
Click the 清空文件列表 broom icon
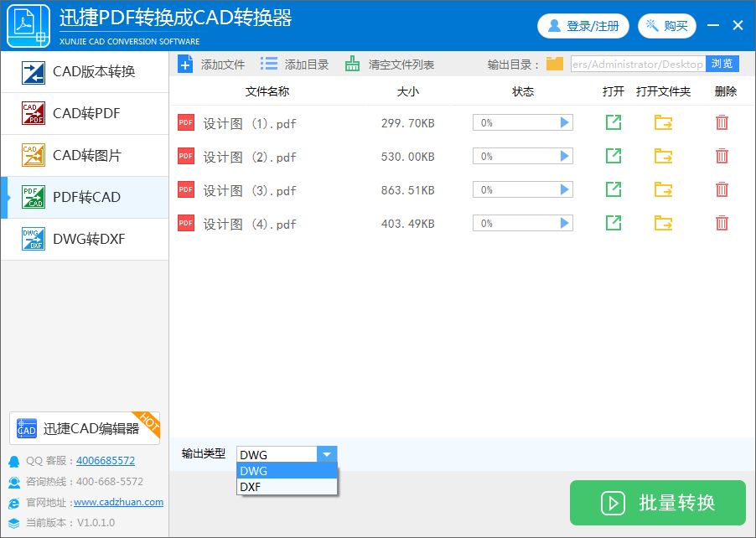(x=353, y=65)
